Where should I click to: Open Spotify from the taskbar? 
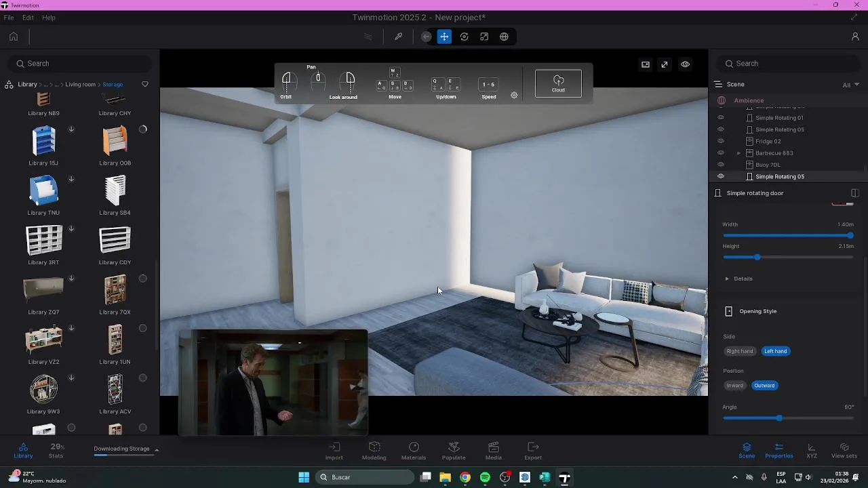[x=485, y=477]
